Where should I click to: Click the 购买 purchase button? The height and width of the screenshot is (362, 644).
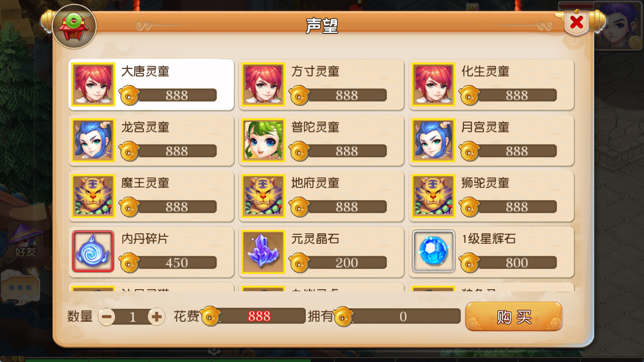514,317
